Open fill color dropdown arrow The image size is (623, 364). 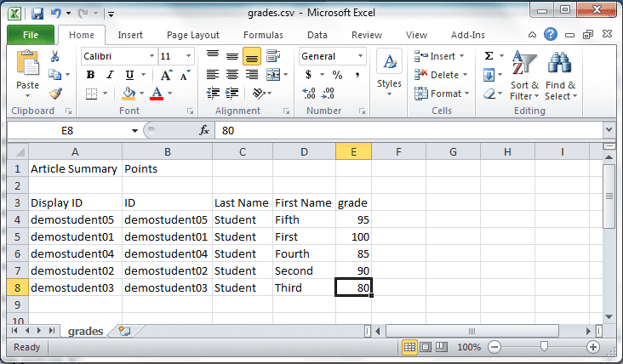(142, 94)
